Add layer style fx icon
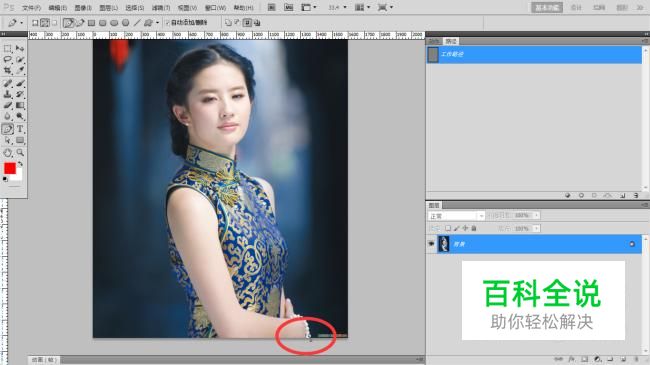Image resolution: width=650 pixels, height=365 pixels. coord(571,359)
